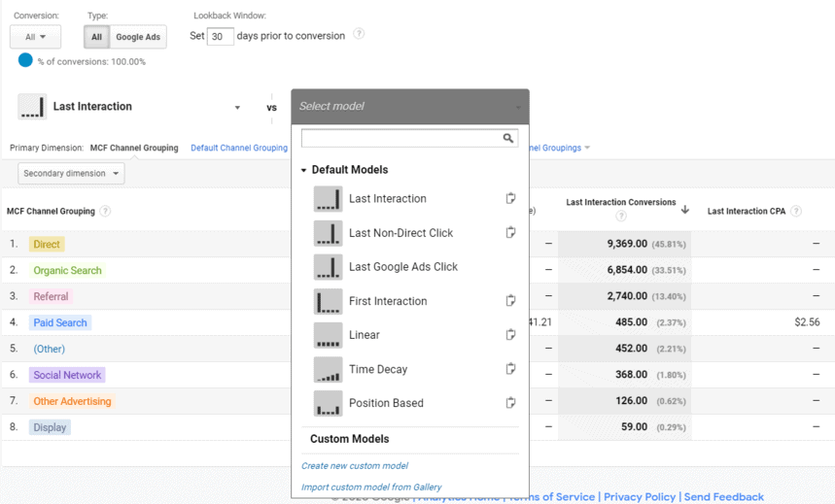Click the Position Based model bar icon
Viewport: 835px width, 504px height.
328,403
